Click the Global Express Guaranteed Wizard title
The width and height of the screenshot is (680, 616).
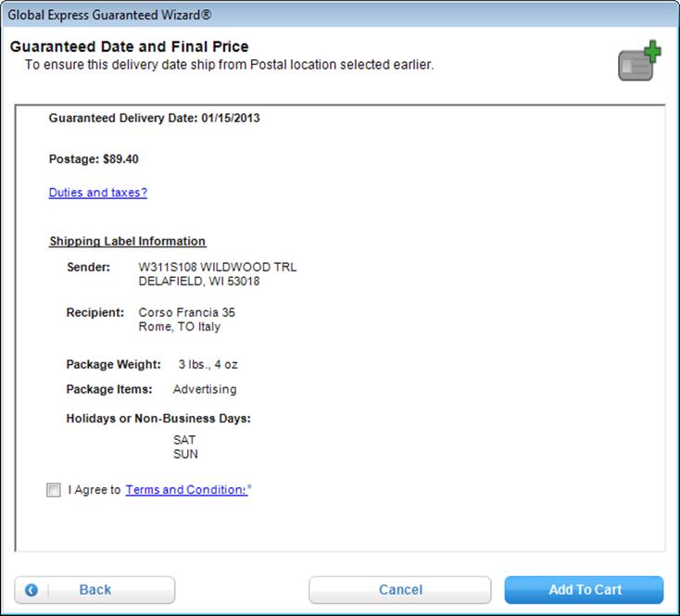[x=109, y=15]
